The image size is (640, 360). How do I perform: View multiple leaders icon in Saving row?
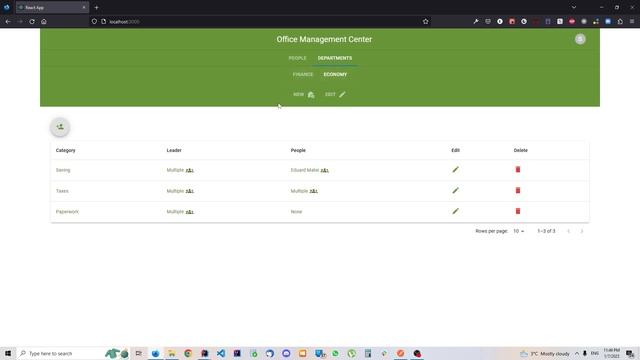pyautogui.click(x=190, y=170)
